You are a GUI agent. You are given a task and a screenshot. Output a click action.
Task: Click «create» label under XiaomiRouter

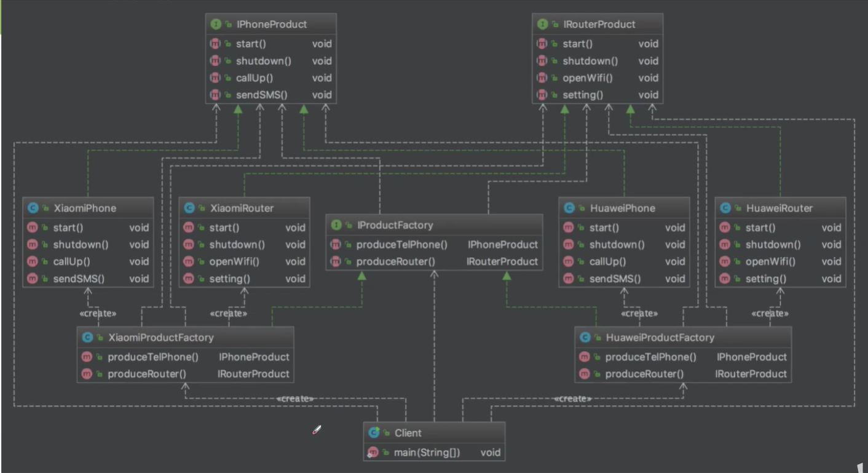[229, 314]
